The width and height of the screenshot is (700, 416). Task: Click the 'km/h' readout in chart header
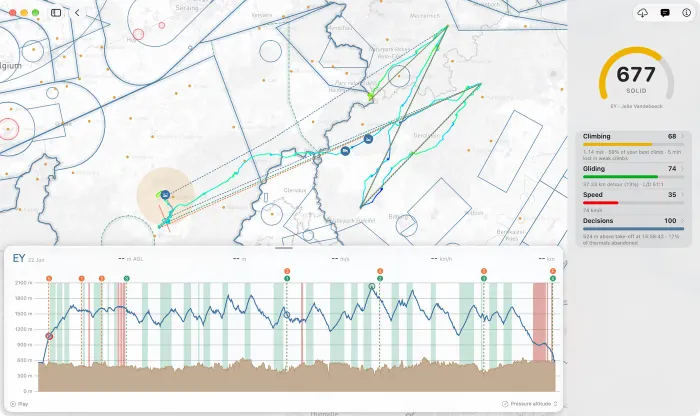(x=442, y=259)
